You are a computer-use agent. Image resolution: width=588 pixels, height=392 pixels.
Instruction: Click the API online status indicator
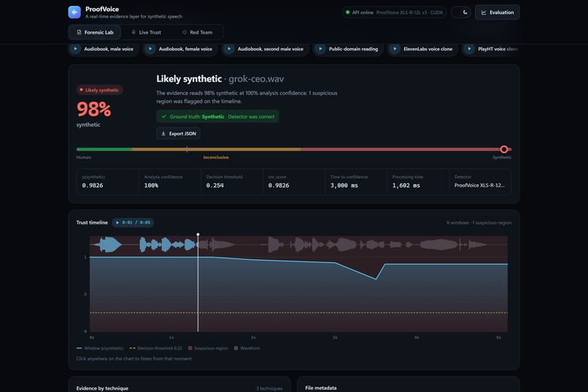coord(394,12)
